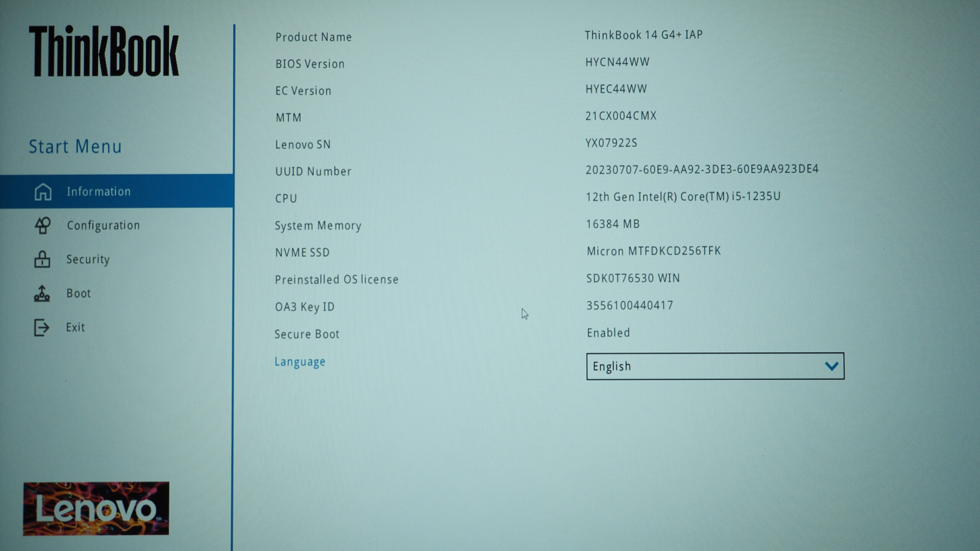This screenshot has height=551, width=980.
Task: Click the Product Name value text
Action: point(644,35)
